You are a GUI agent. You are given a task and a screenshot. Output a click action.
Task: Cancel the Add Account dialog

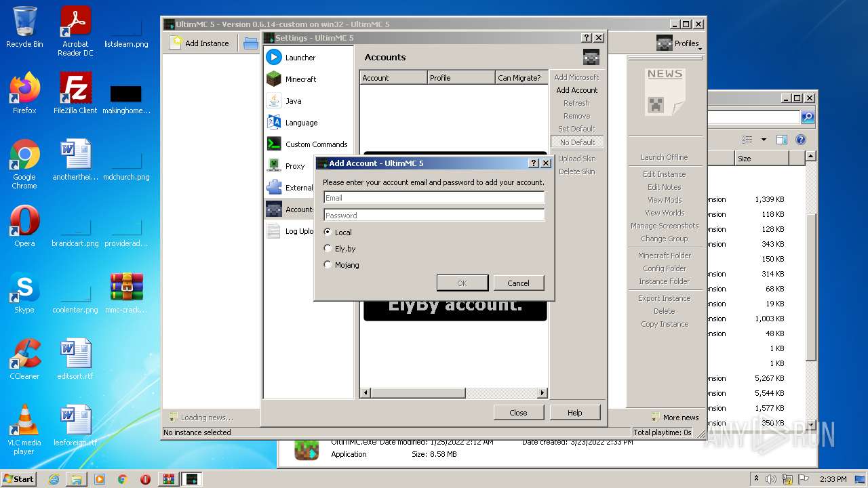click(518, 283)
